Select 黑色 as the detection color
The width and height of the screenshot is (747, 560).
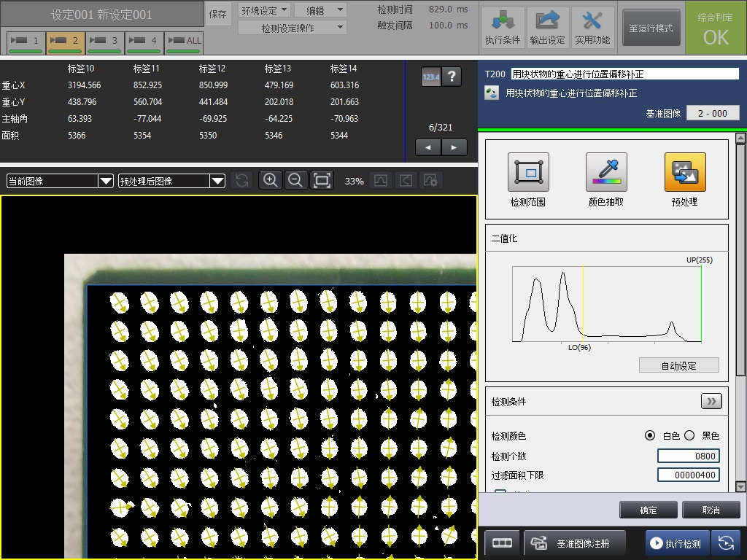(689, 435)
